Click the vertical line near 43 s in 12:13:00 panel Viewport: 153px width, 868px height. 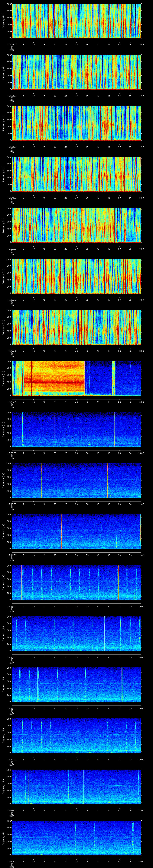tap(105, 633)
